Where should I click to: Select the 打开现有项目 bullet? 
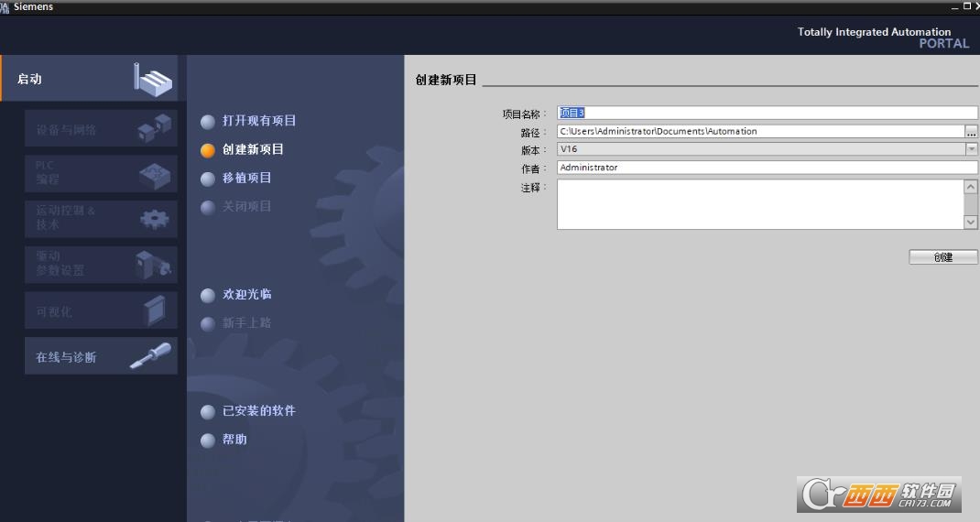(x=208, y=122)
